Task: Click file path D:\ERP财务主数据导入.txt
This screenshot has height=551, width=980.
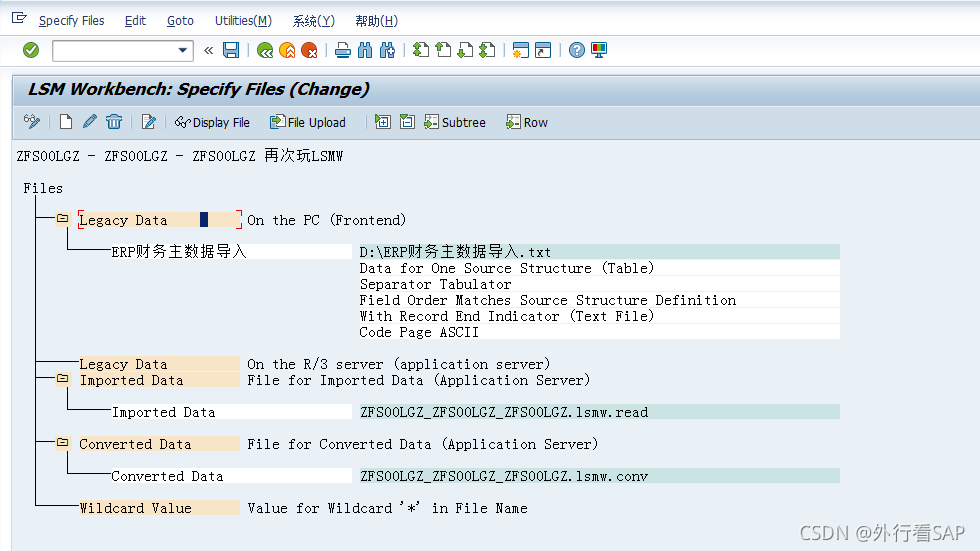Action: (x=599, y=252)
